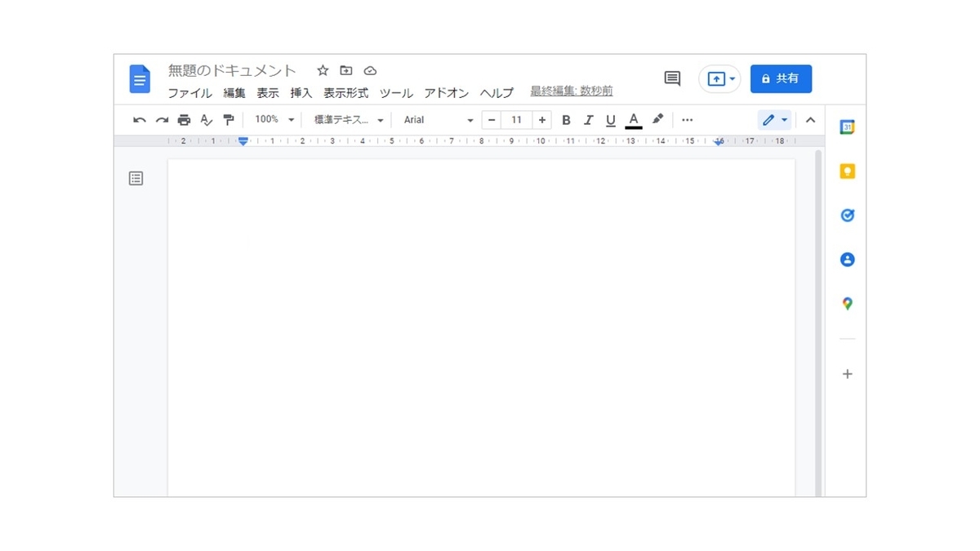Click inside the blank document page
This screenshot has height=551, width=980.
(481, 328)
